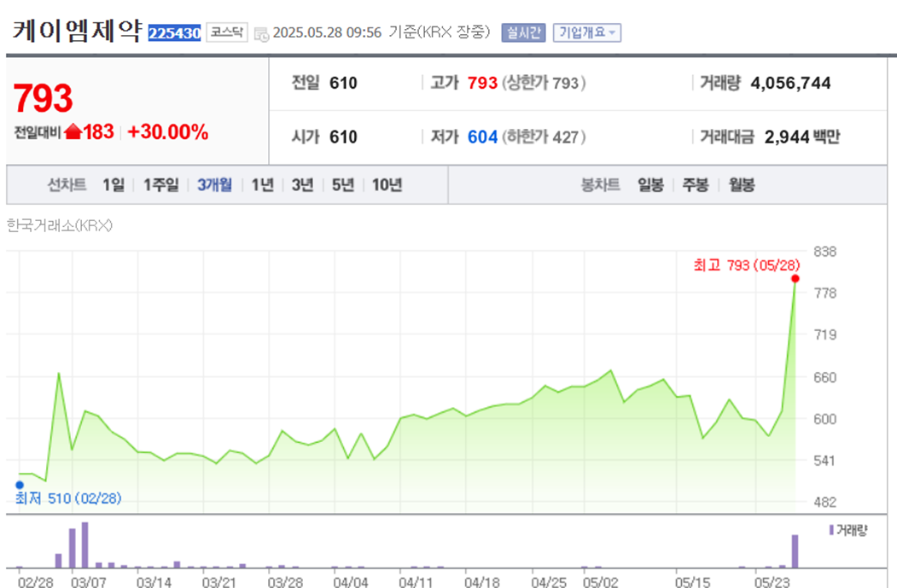Open the 기업개요 dropdown
Viewport: 897px width, 588px height.
coord(587,32)
